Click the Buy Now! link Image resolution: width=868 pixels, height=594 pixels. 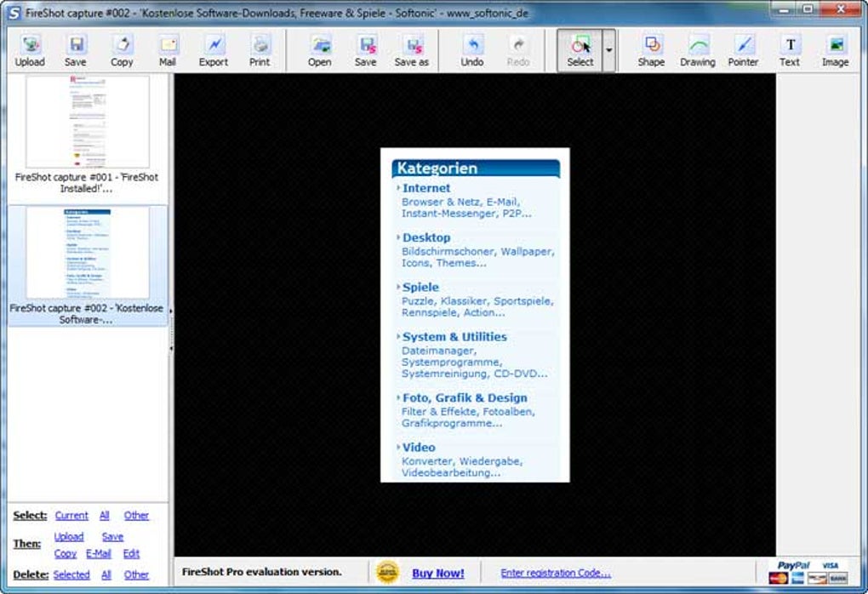[x=438, y=574]
